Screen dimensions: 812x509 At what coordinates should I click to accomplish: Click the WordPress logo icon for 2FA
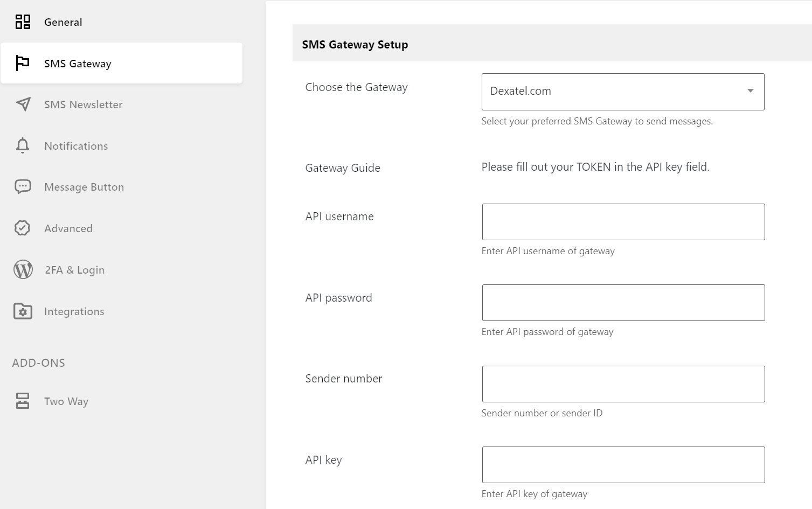(x=23, y=269)
